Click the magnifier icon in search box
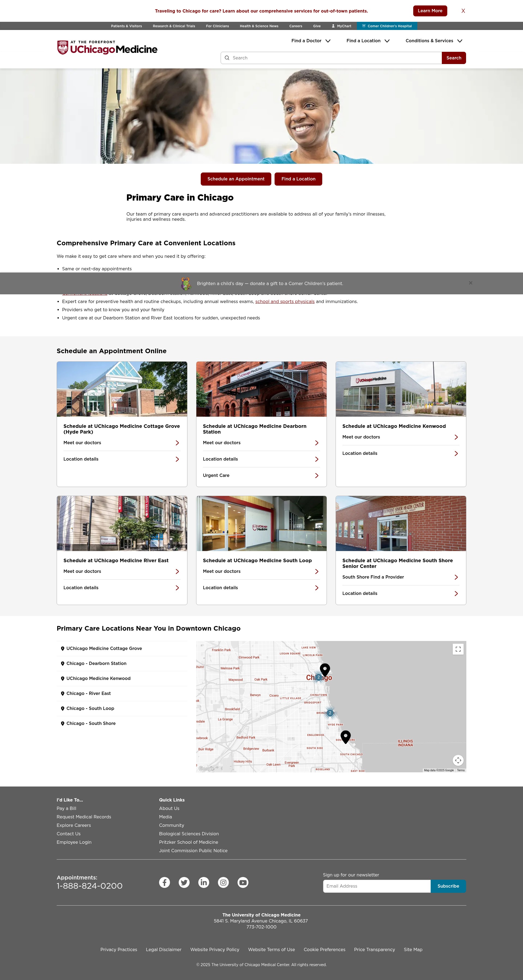523x980 pixels. [x=227, y=58]
